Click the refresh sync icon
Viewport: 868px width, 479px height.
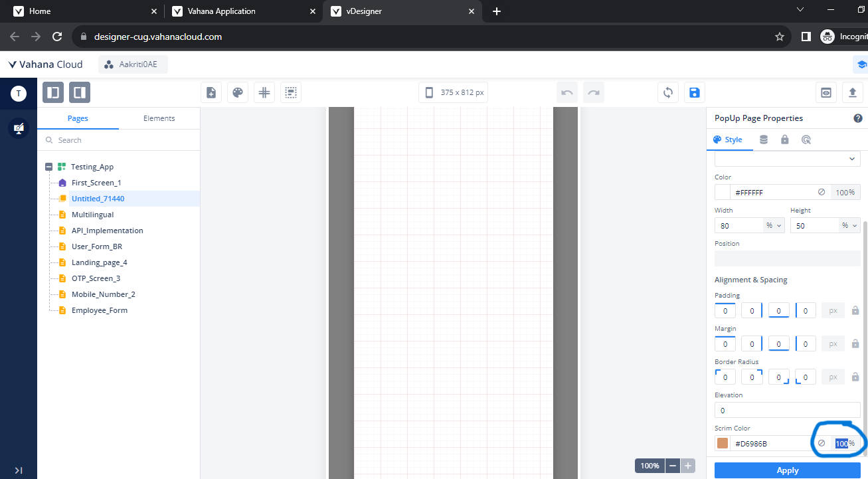(668, 92)
